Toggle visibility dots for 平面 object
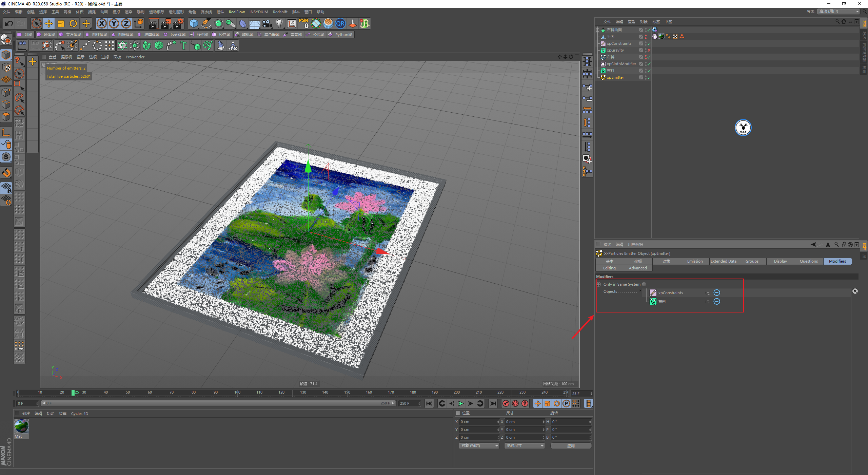 point(646,37)
